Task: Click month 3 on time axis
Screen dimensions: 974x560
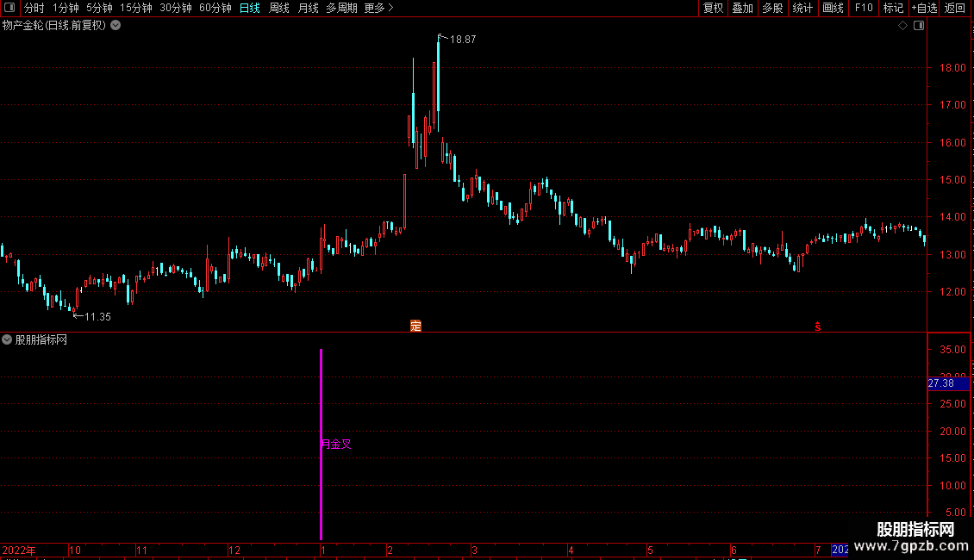Action: click(475, 550)
